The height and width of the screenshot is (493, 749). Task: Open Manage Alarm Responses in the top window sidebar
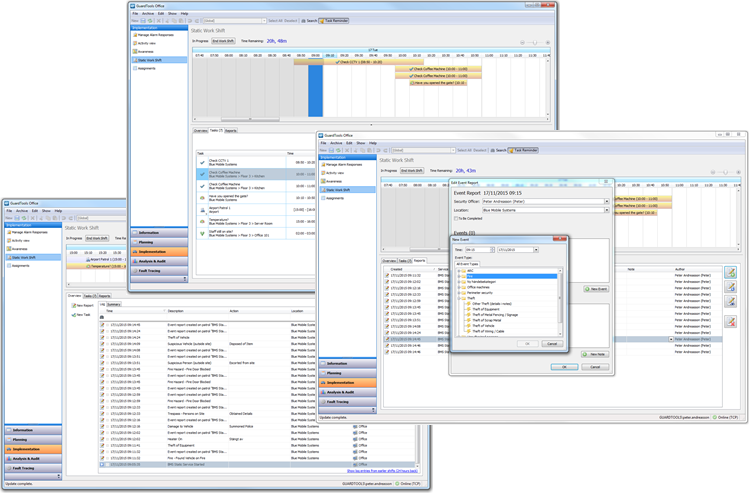[x=155, y=35]
